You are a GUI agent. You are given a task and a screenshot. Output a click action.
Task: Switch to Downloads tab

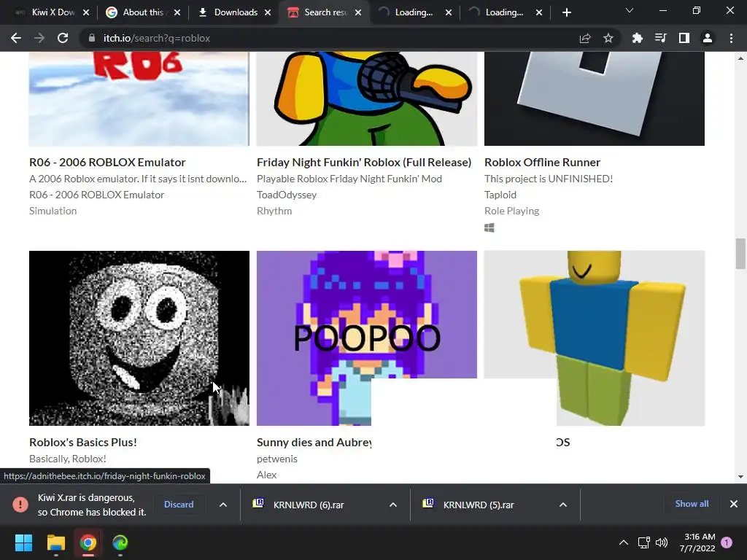point(234,12)
